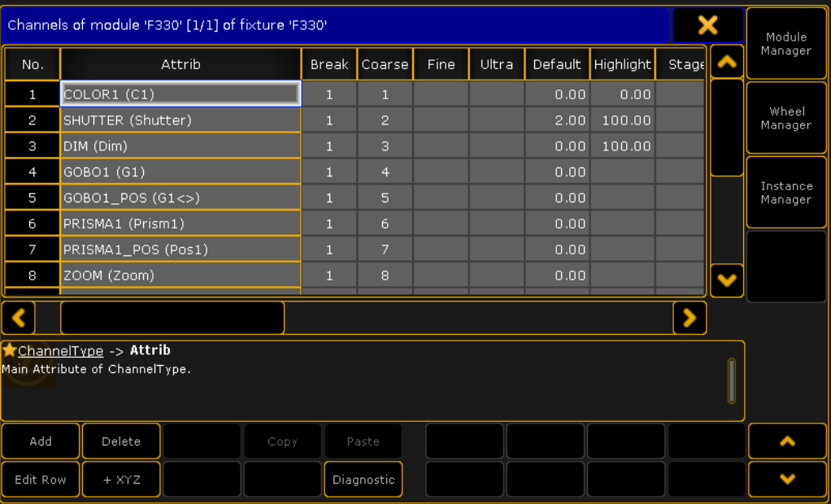Screen dimensions: 831x504
Task: Click the up arrow beside the bottom button rows
Action: tap(788, 441)
